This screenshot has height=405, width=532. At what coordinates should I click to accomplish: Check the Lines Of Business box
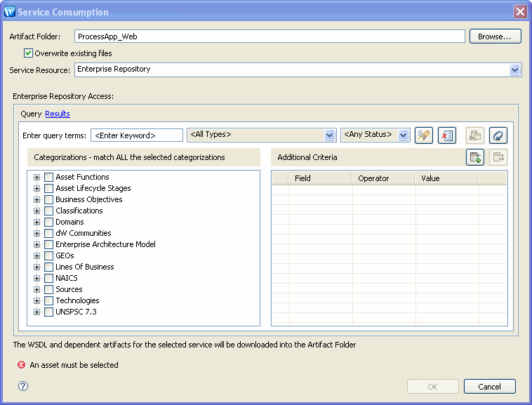tap(49, 267)
